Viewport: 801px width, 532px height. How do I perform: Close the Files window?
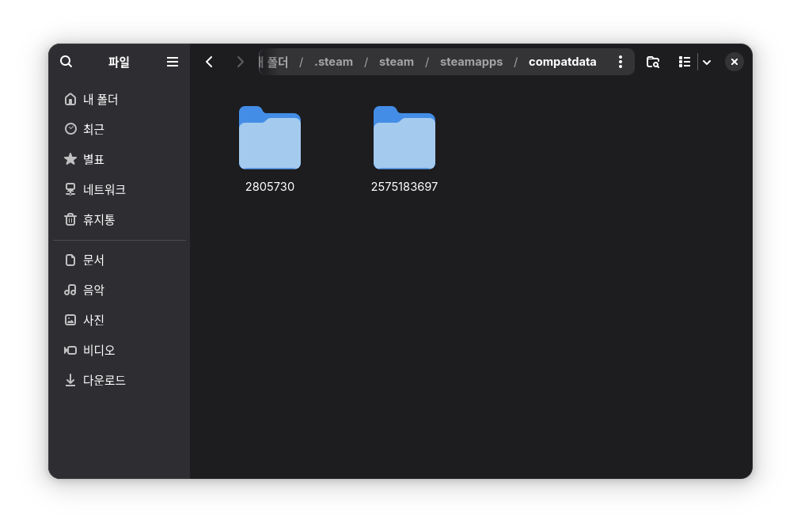pyautogui.click(x=735, y=62)
